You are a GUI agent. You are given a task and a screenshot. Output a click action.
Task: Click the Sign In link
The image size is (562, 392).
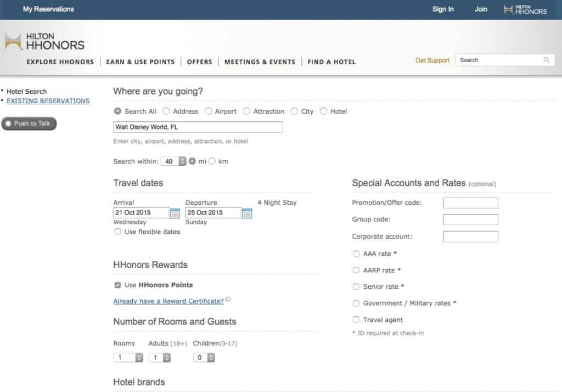(443, 9)
